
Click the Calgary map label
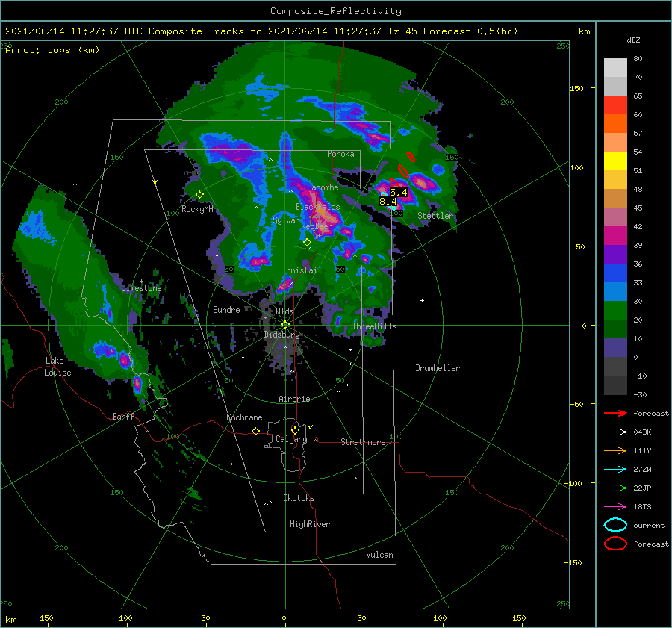(291, 439)
